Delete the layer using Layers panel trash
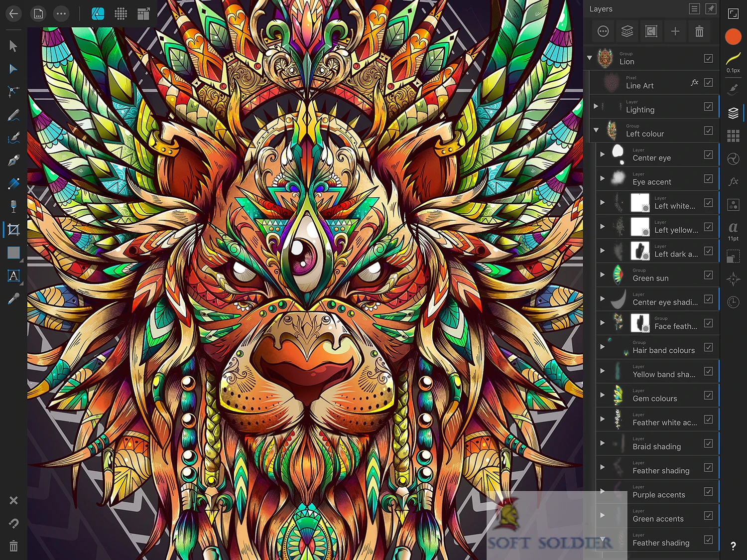 click(x=699, y=32)
